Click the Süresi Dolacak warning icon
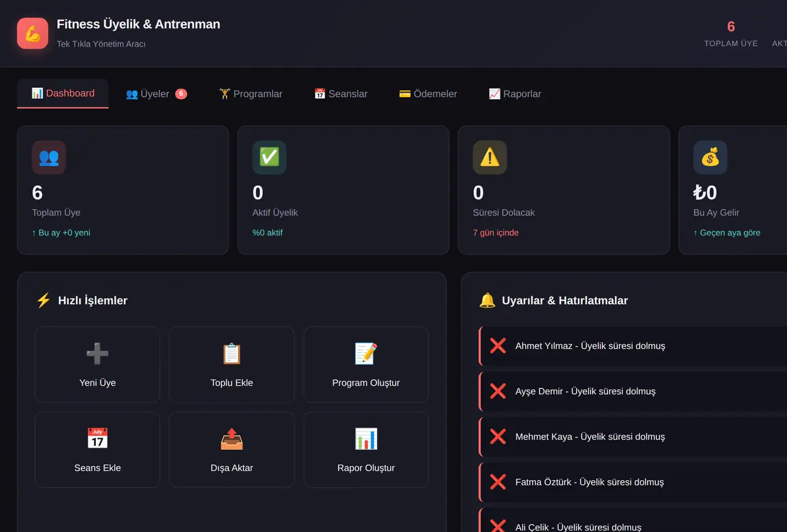The image size is (787, 532). tap(490, 157)
